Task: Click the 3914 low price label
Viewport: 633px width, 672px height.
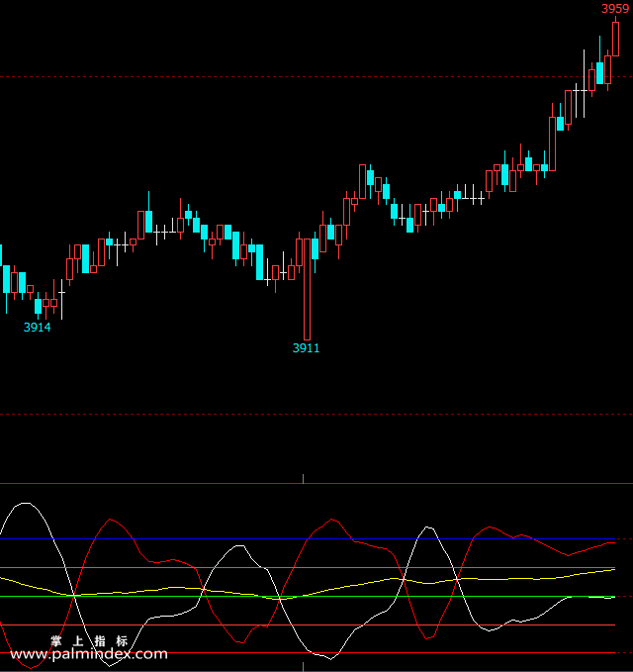Action: coord(37,328)
